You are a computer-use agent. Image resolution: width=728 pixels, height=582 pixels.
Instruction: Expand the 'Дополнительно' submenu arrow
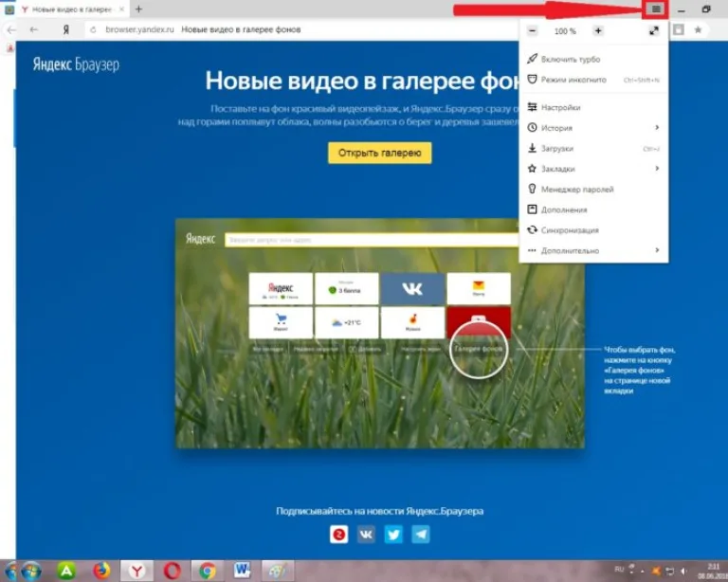click(657, 250)
